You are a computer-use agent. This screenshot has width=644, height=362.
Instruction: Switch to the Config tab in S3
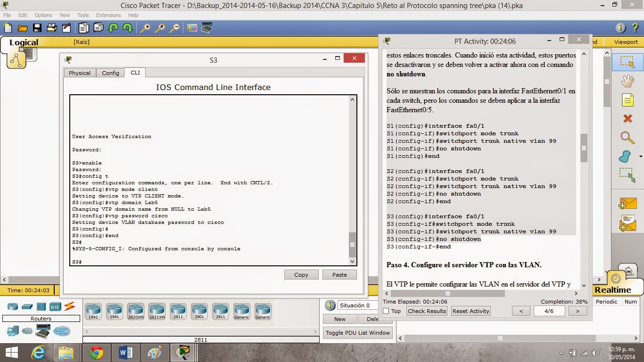pos(110,73)
